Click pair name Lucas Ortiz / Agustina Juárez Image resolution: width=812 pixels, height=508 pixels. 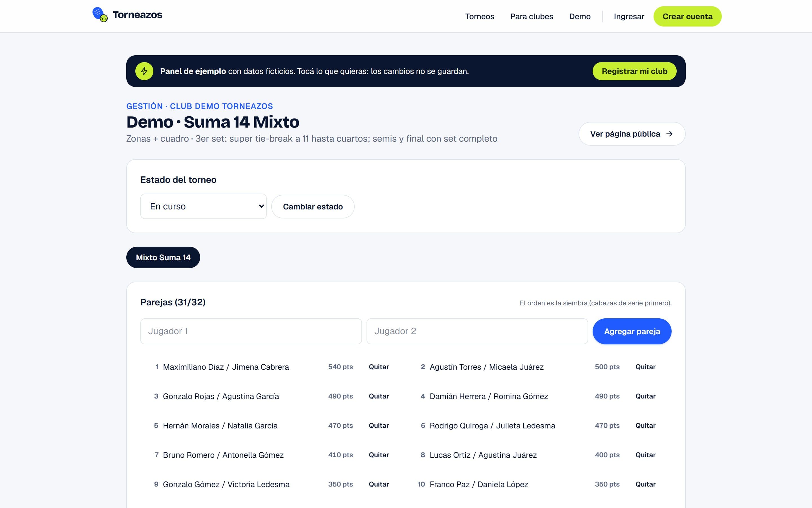click(x=483, y=455)
